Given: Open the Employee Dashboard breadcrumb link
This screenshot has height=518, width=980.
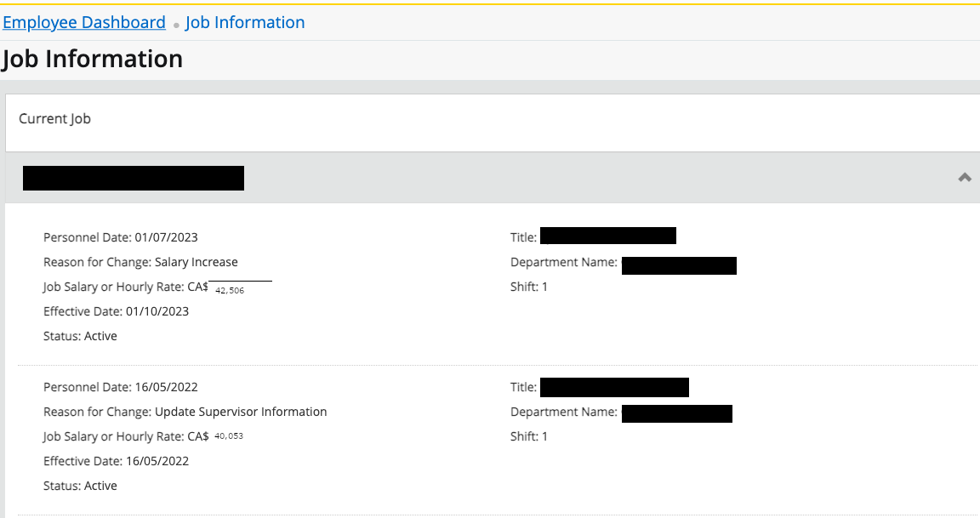Looking at the screenshot, I should (84, 23).
